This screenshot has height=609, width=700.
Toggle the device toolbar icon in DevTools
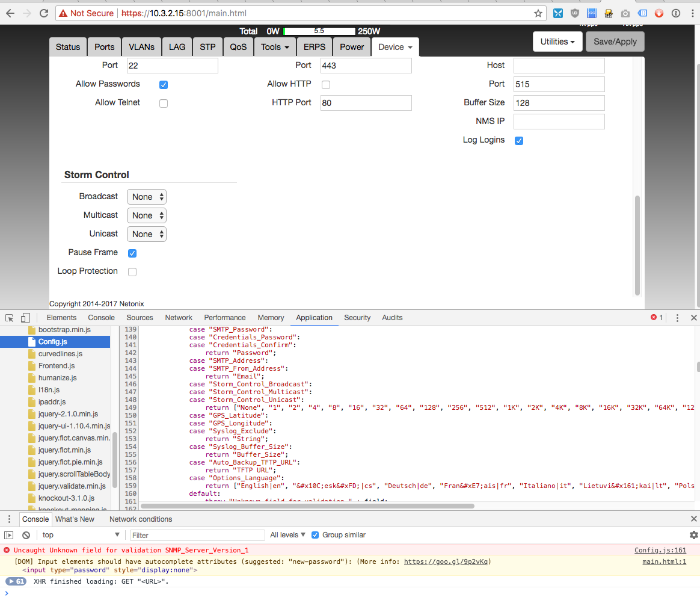coord(25,318)
